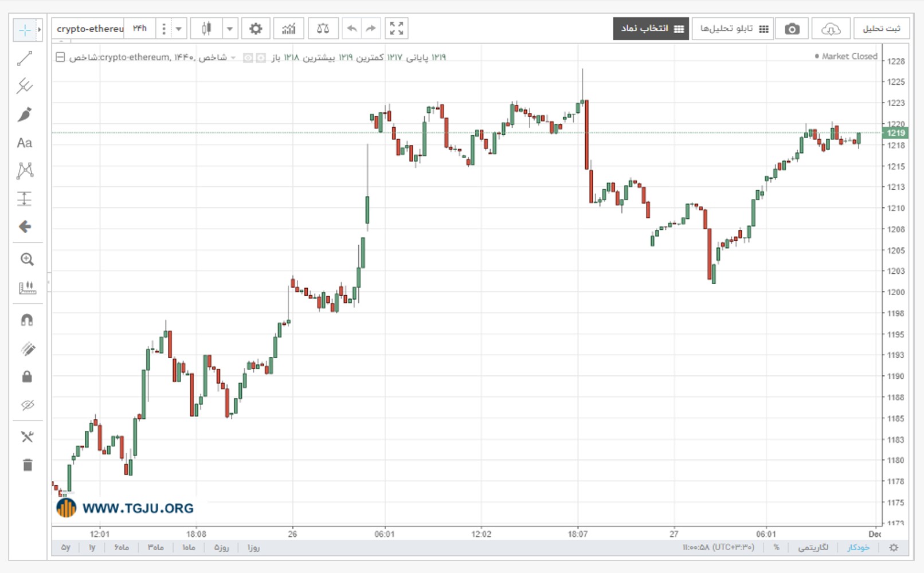Take a chart snapshot with camera icon
The image size is (924, 573).
[792, 29]
